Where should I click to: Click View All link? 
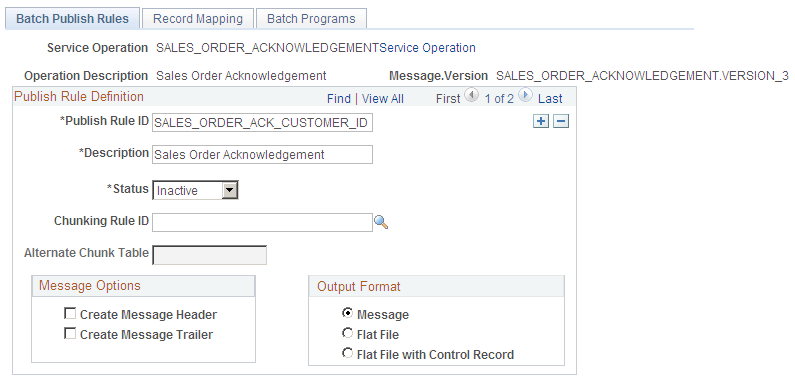383,98
